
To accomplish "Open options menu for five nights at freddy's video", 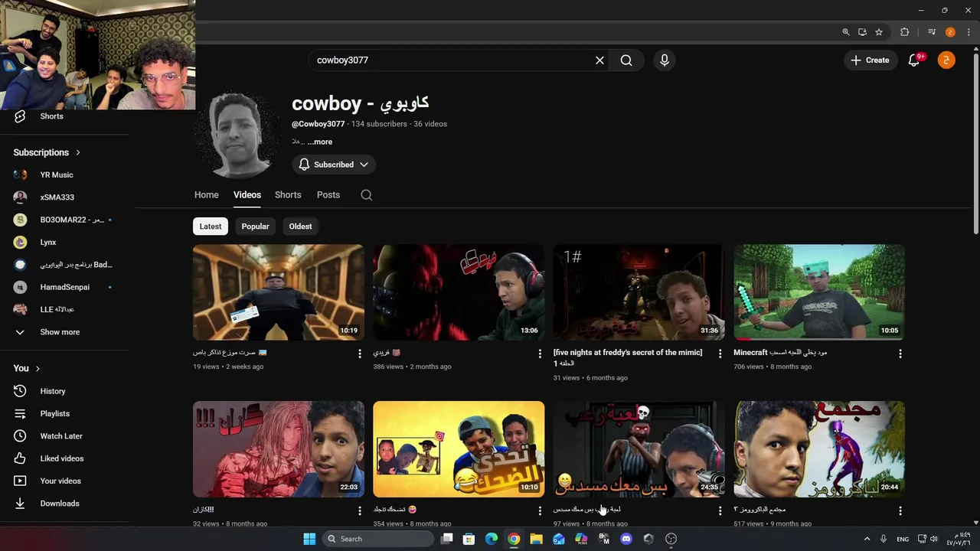I will (720, 354).
